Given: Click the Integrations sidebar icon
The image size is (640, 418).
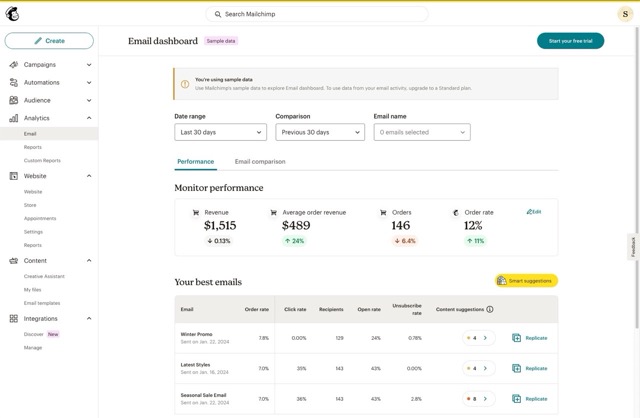Looking at the screenshot, I should click(14, 319).
